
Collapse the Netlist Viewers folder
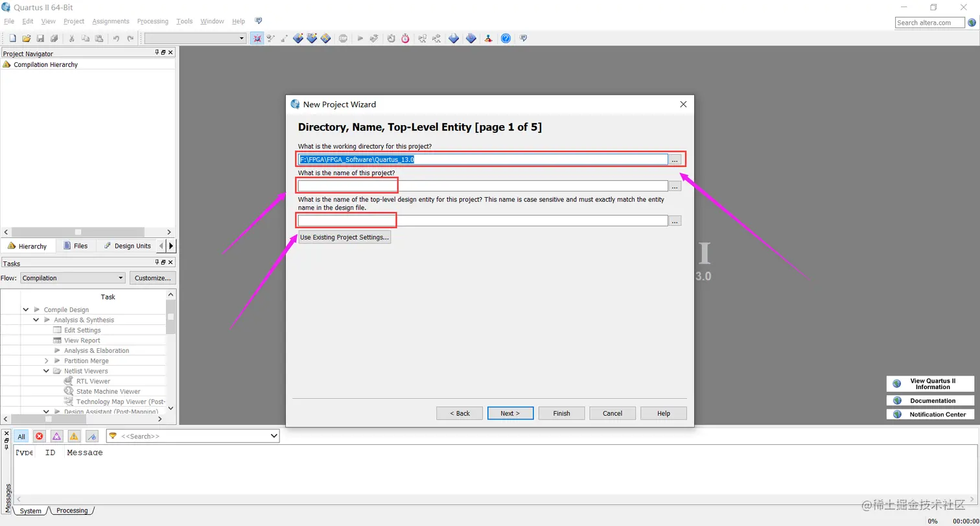coord(47,371)
